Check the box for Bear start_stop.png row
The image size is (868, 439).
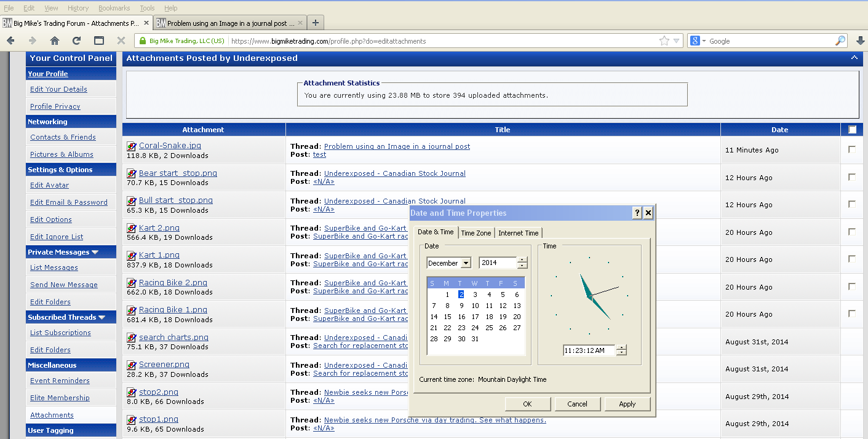click(852, 177)
